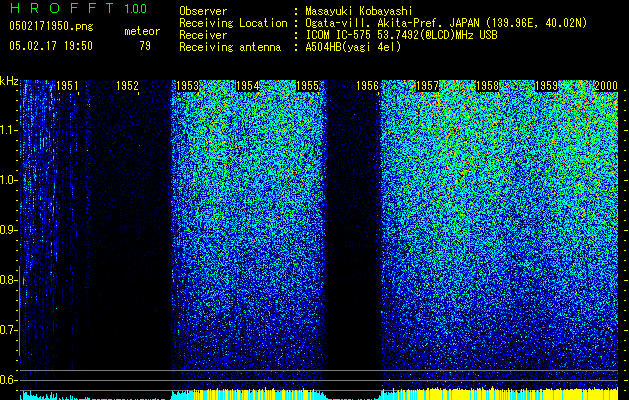Click the 1956 time marker
The image size is (629, 400).
pos(367,86)
